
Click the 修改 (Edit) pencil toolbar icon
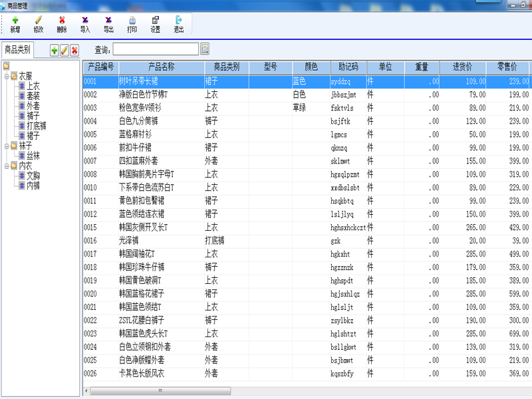coord(38,24)
